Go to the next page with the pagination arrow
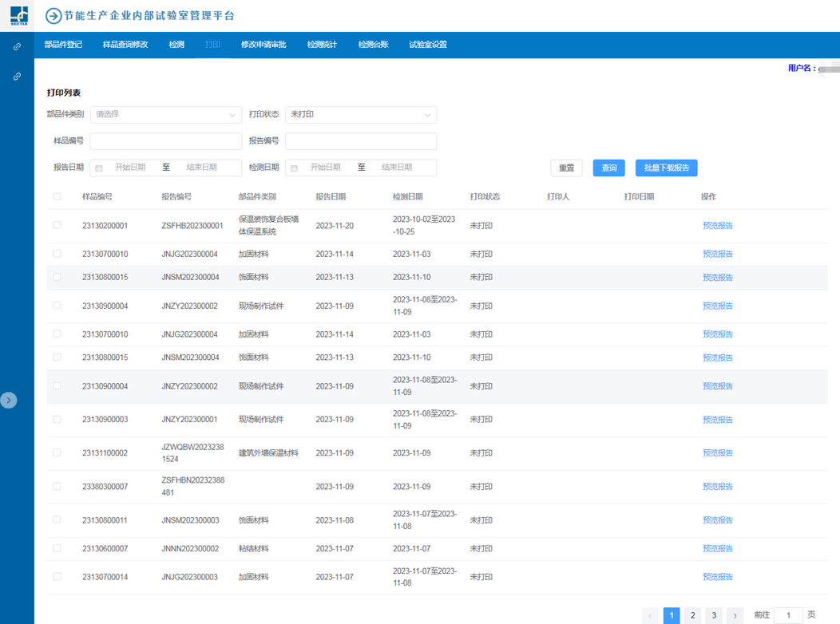840x624 pixels. [x=735, y=615]
